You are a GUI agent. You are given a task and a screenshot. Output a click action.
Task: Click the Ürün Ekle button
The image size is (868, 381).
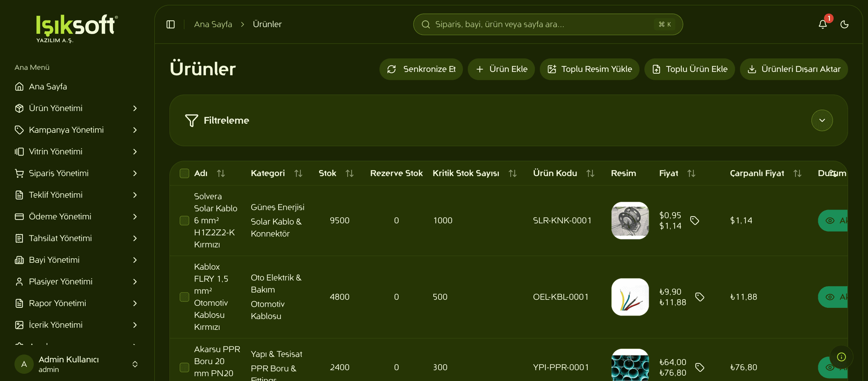pos(502,69)
